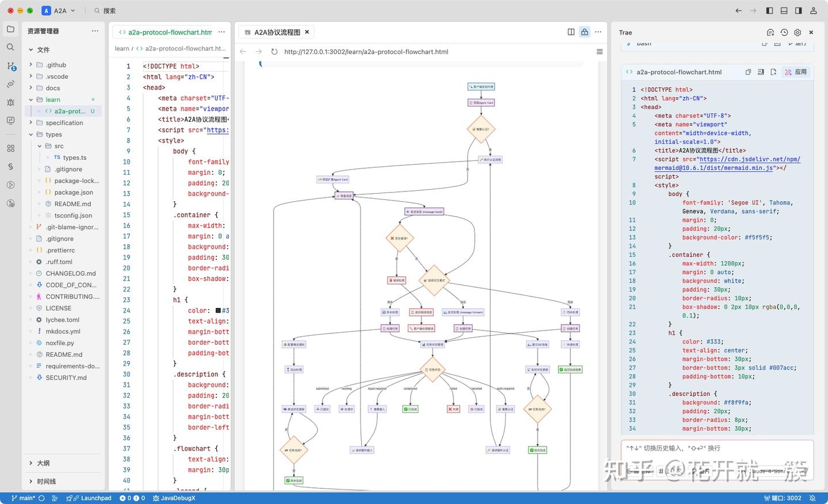The height and width of the screenshot is (504, 828).
Task: Expand the 大纲 outline section
Action: click(43, 463)
